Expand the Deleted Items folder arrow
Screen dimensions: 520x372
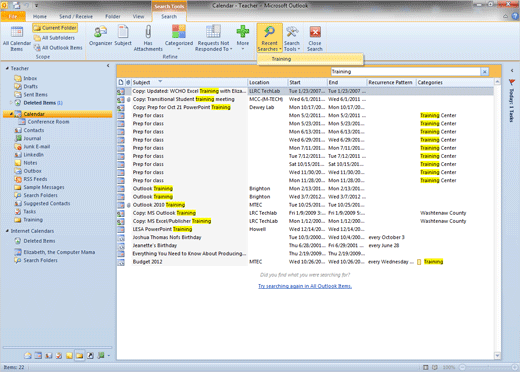click(x=11, y=103)
